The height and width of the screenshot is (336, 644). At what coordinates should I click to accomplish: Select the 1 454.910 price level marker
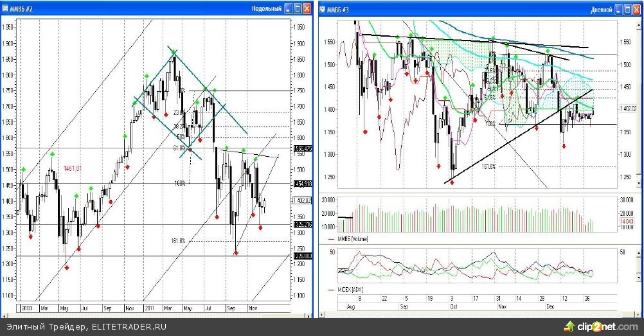coord(302,184)
